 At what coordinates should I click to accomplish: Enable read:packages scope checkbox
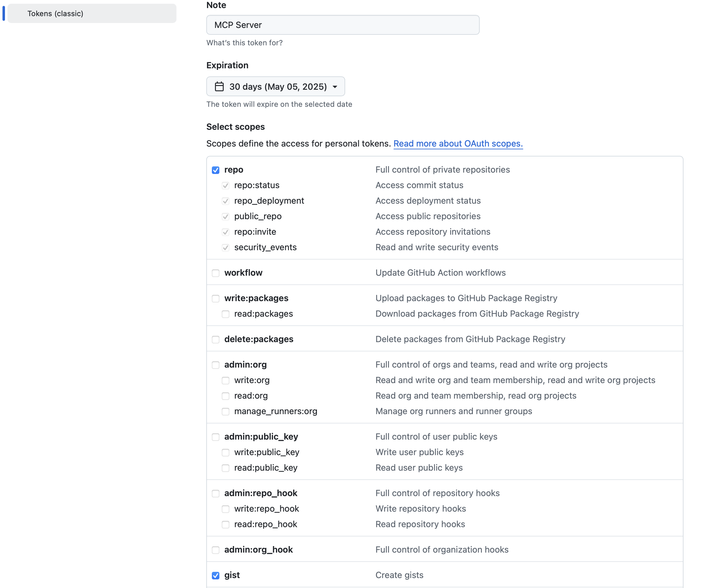226,314
